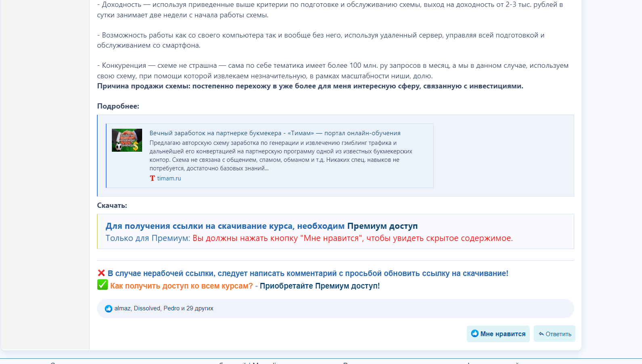The width and height of the screenshot is (642, 364).
Task: Open user Pedro in likes list
Action: coord(171,308)
